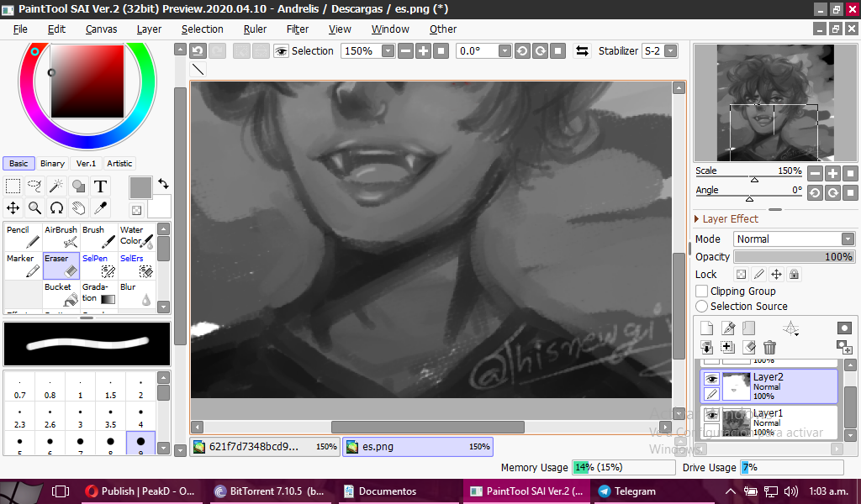
Task: Create a new linework layer
Action: pos(728,328)
